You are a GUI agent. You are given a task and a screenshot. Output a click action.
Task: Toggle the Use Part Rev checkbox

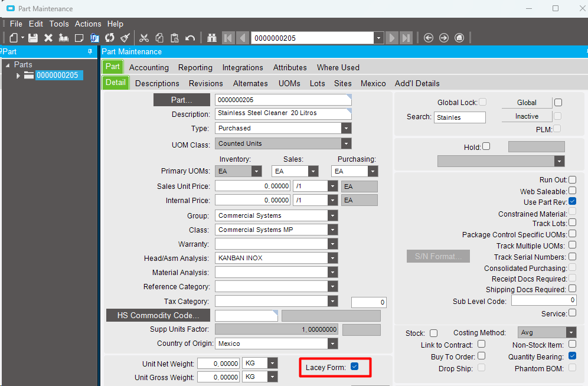coord(572,201)
